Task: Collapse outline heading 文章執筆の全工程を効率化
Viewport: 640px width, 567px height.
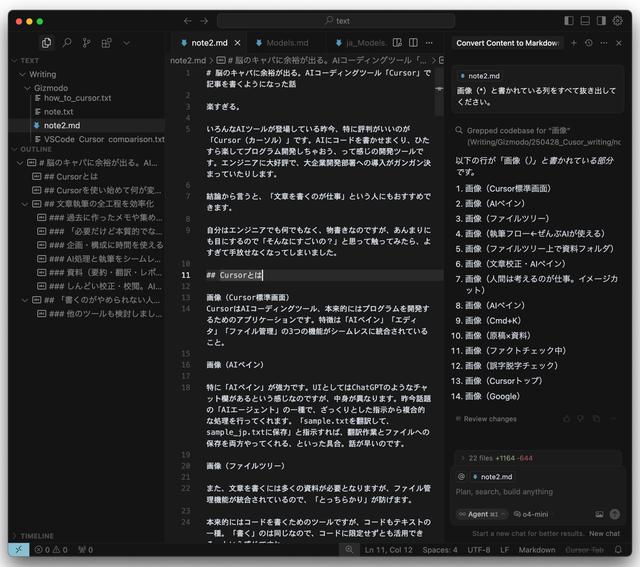Action: pyautogui.click(x=25, y=204)
